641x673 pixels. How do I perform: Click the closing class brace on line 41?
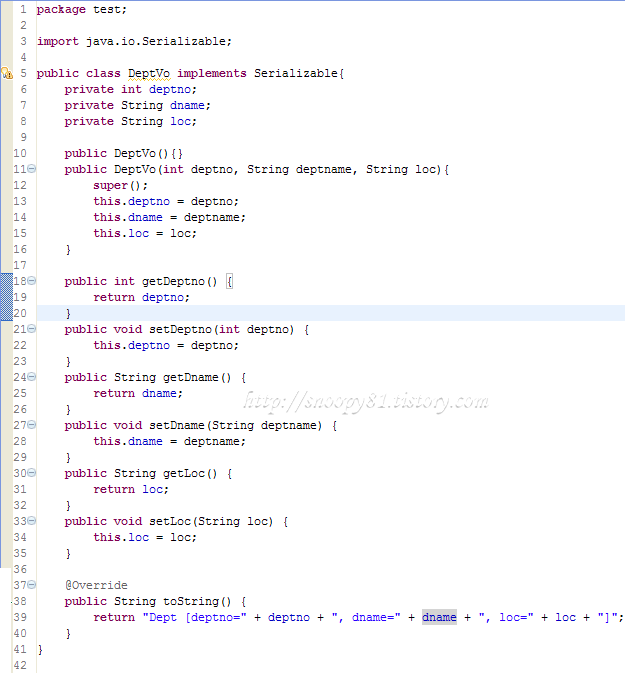[40, 649]
